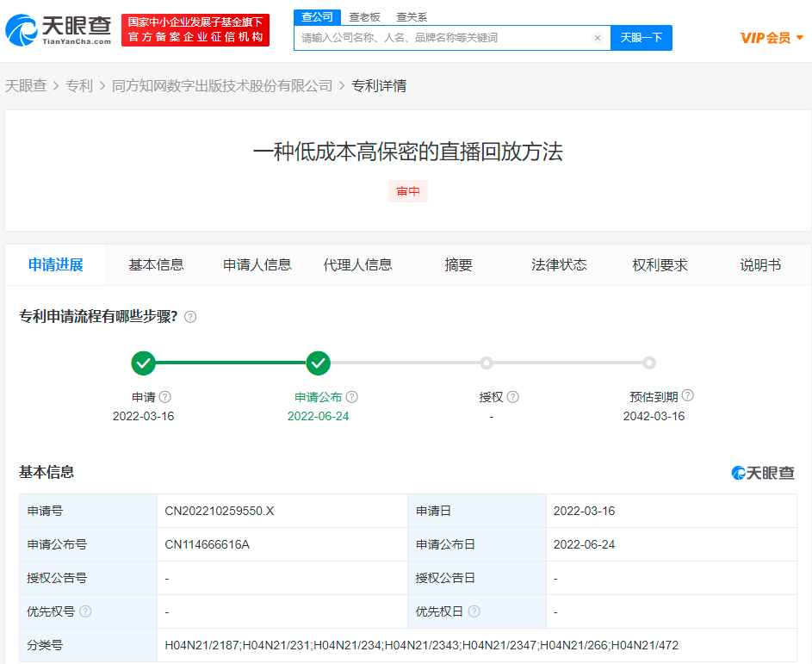Open the 说明书 tab

point(760,265)
